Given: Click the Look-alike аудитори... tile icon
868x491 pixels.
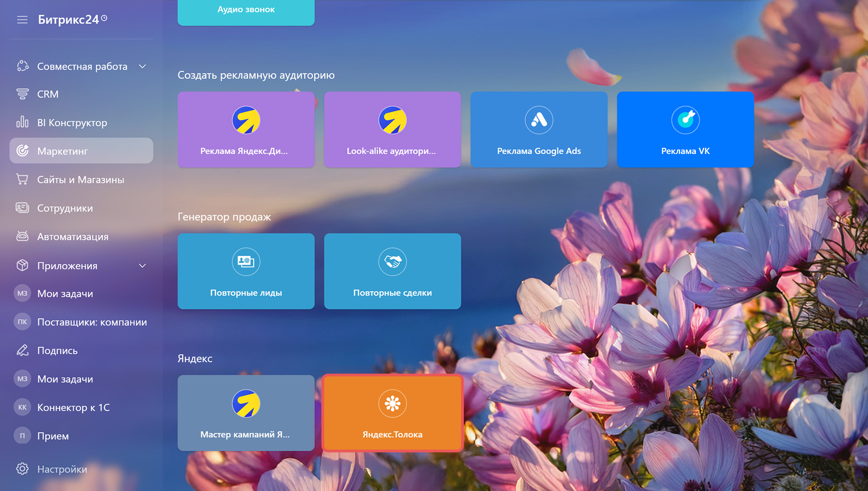Looking at the screenshot, I should [392, 120].
